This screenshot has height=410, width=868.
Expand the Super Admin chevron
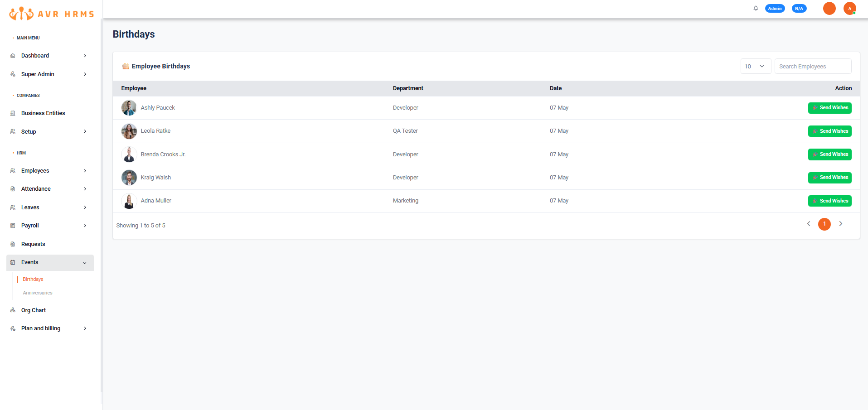pos(85,74)
